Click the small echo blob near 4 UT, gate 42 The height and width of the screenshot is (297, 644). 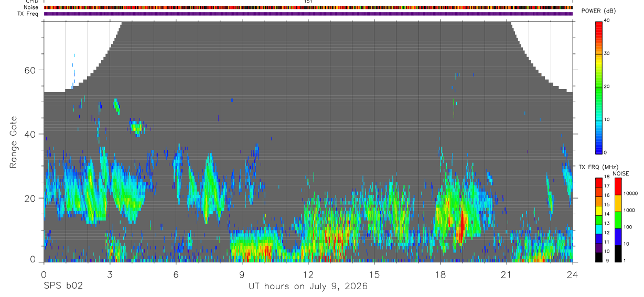click(137, 127)
